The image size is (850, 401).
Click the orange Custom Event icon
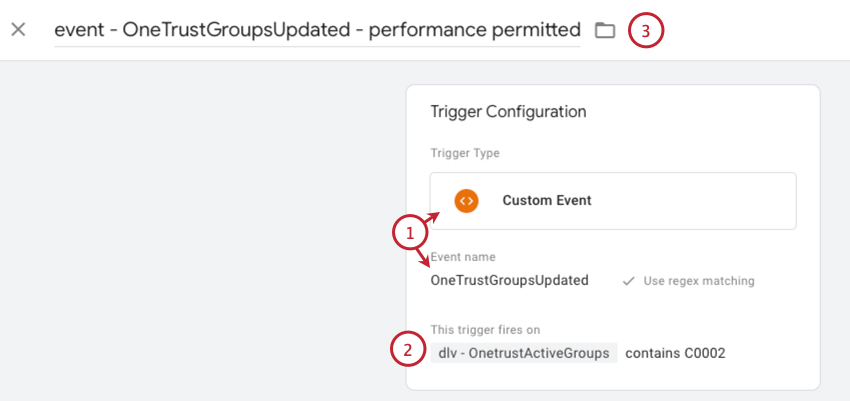[x=465, y=200]
